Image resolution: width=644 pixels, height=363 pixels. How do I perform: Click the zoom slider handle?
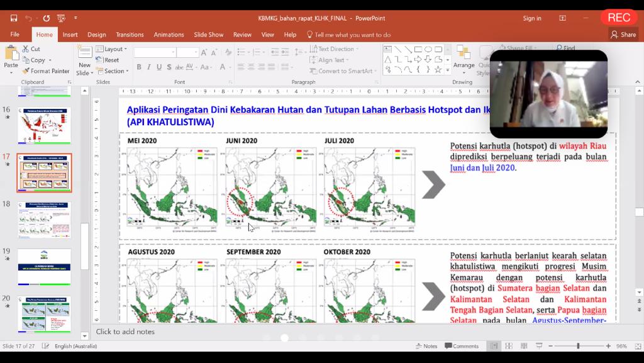pyautogui.click(x=578, y=346)
